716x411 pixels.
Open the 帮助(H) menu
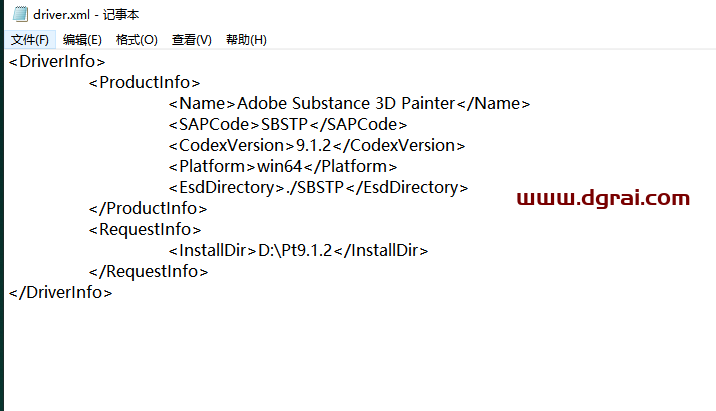tap(246, 40)
